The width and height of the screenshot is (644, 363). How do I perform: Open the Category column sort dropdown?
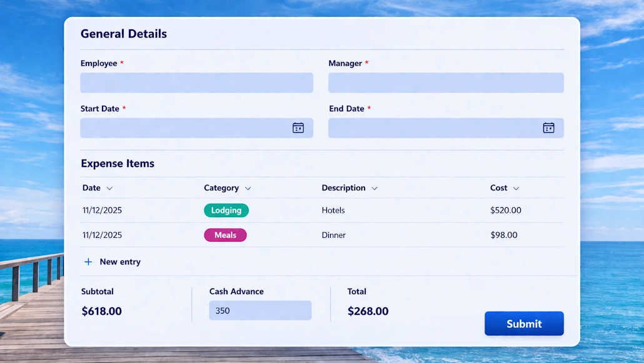pyautogui.click(x=248, y=188)
